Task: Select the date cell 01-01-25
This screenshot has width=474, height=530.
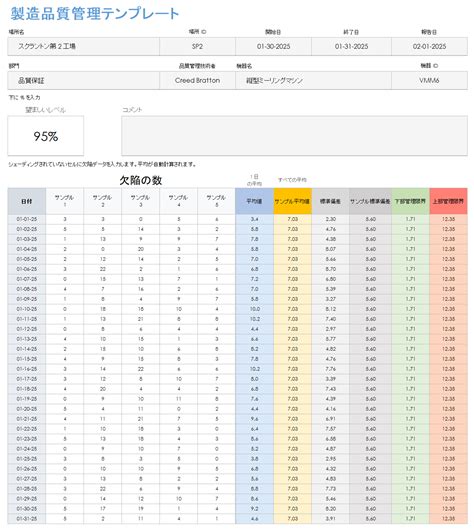Action: tap(27, 219)
